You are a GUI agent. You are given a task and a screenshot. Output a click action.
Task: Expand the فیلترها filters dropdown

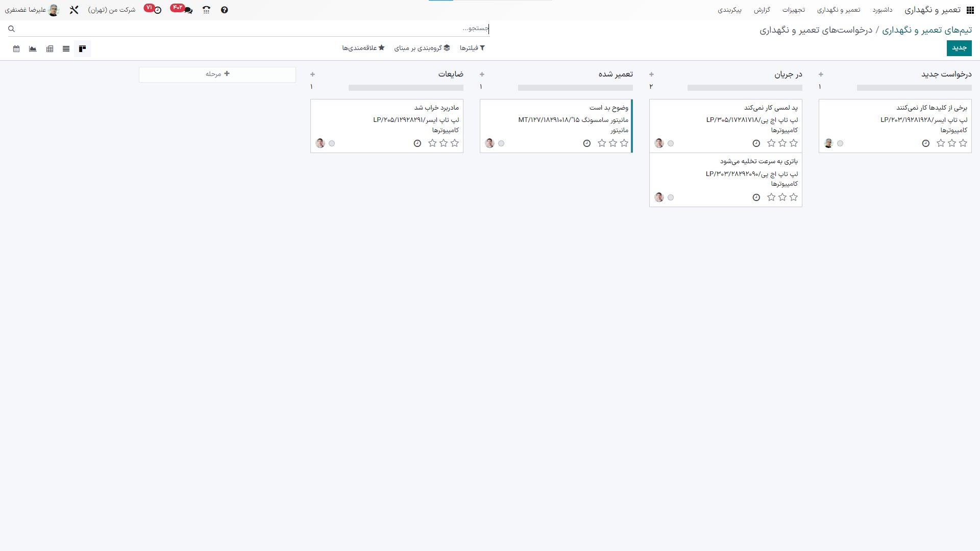coord(472,48)
